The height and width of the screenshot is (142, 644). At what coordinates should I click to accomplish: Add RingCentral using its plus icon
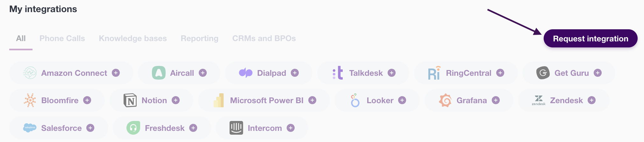point(500,73)
